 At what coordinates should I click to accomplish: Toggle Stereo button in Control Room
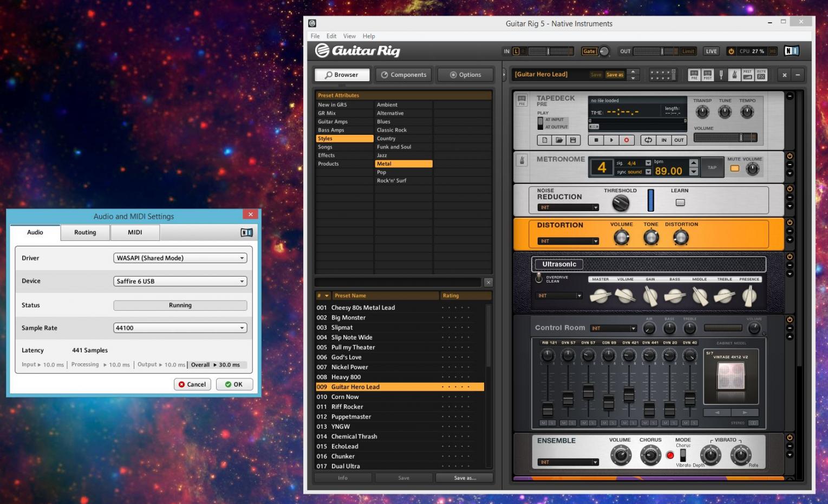(x=753, y=423)
